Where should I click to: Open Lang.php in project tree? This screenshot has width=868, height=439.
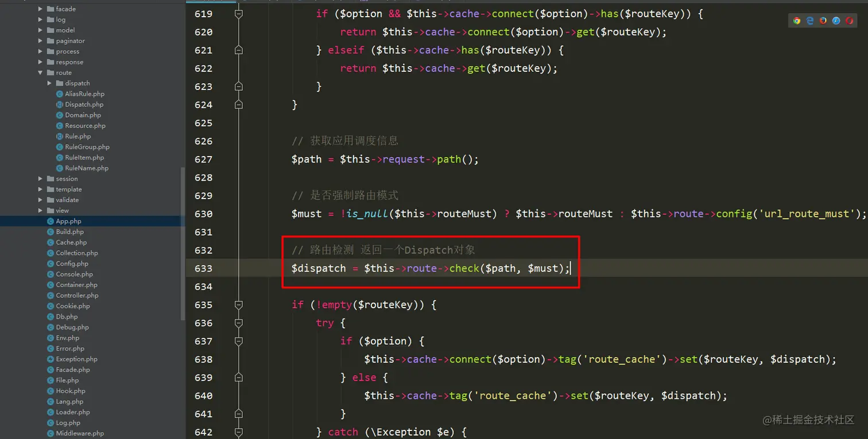pos(69,402)
